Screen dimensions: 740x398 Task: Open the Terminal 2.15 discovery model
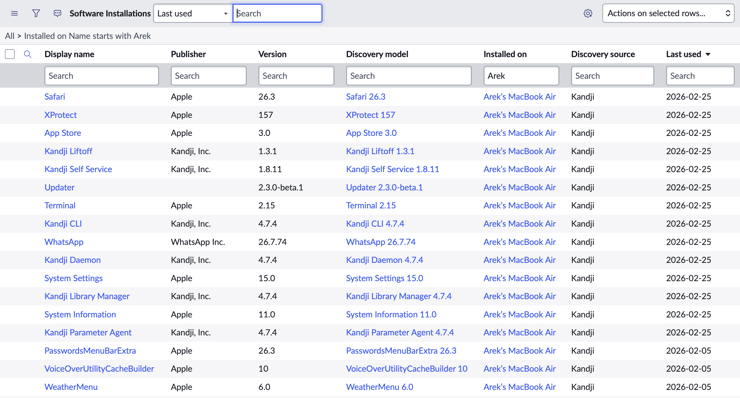[x=371, y=206]
